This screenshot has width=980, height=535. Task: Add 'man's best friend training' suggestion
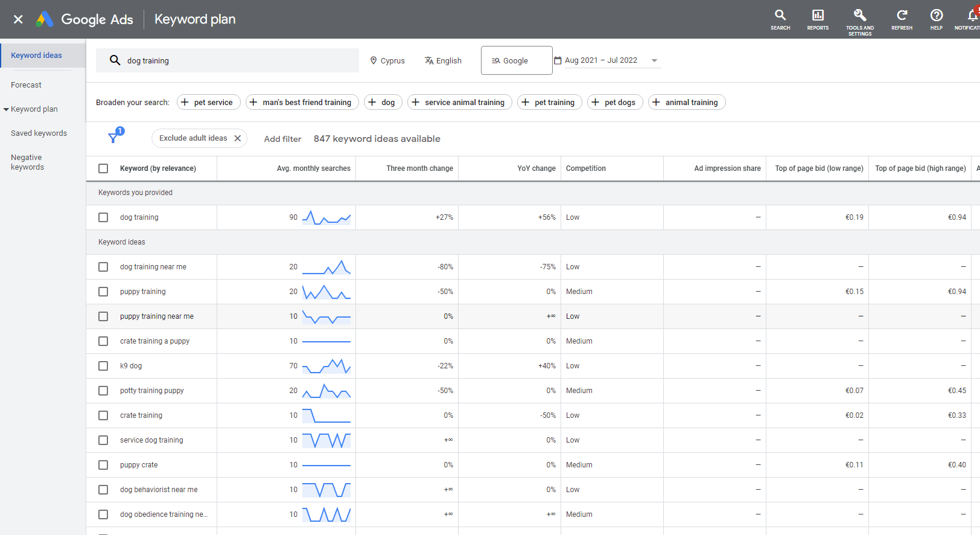(x=302, y=102)
